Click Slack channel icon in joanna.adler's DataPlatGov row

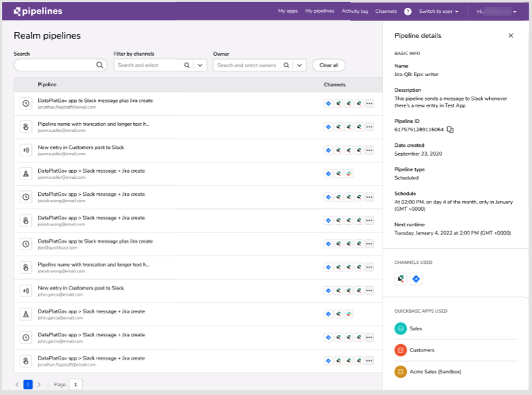[x=349, y=173]
